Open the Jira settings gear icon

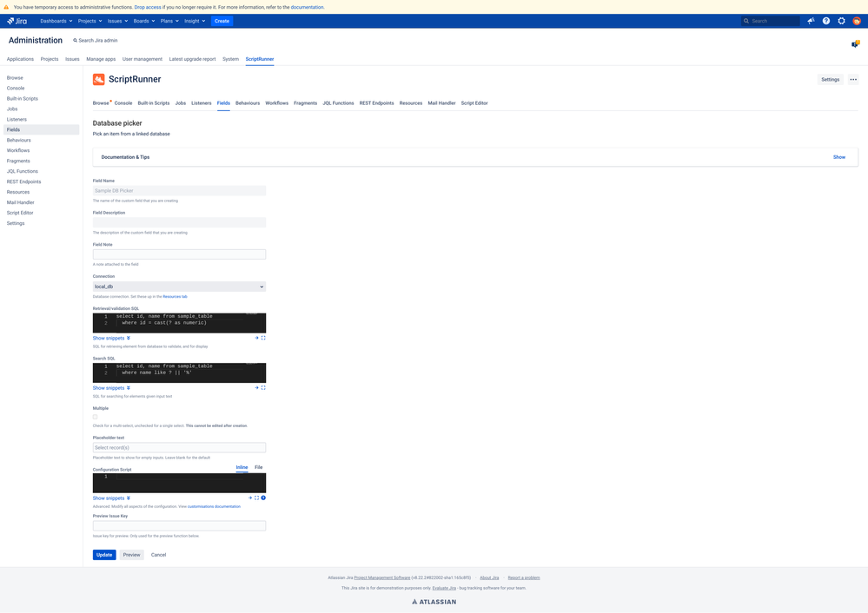pyautogui.click(x=840, y=21)
